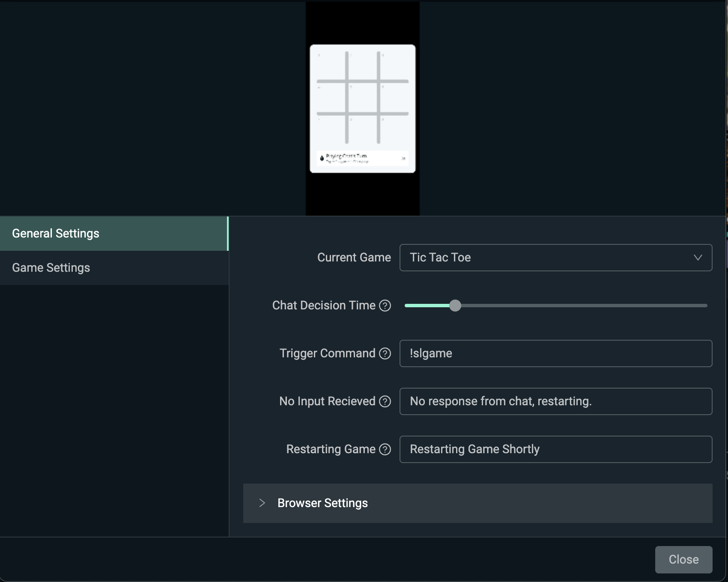View help info for Trigger Command

(385, 353)
